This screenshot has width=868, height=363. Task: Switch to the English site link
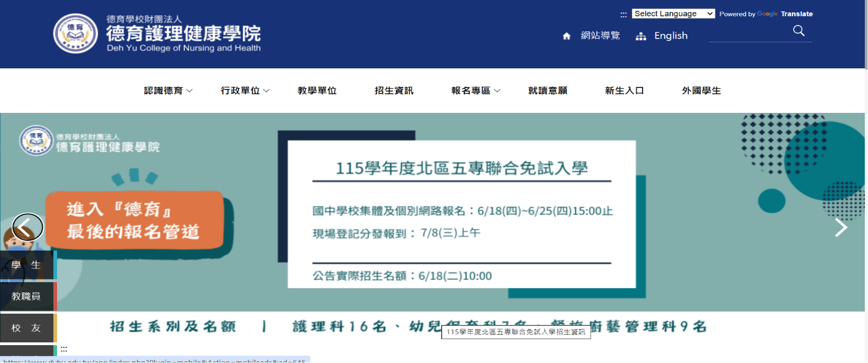tap(671, 36)
